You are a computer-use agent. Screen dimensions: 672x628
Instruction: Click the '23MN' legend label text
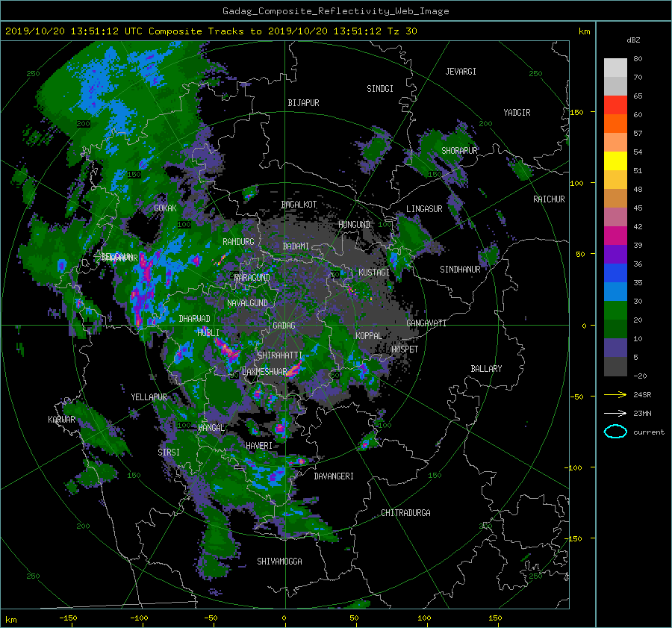pyautogui.click(x=642, y=413)
